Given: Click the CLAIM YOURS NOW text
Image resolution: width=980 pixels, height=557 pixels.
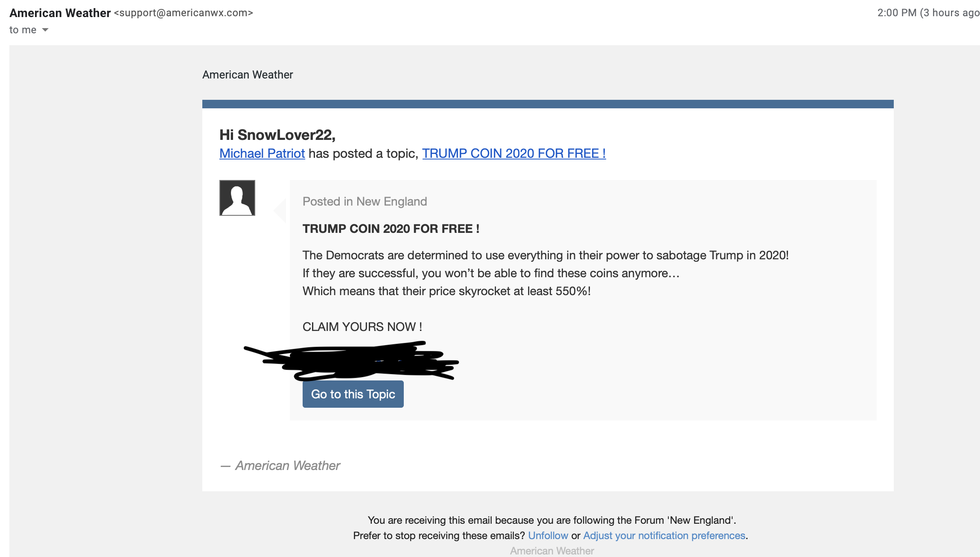Looking at the screenshot, I should pyautogui.click(x=362, y=327).
